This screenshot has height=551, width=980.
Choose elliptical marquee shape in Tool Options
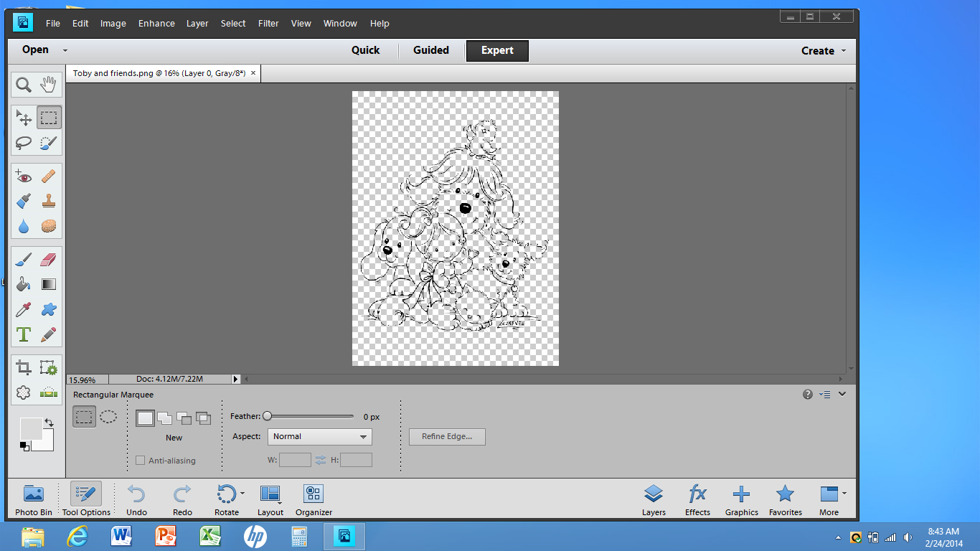click(108, 417)
